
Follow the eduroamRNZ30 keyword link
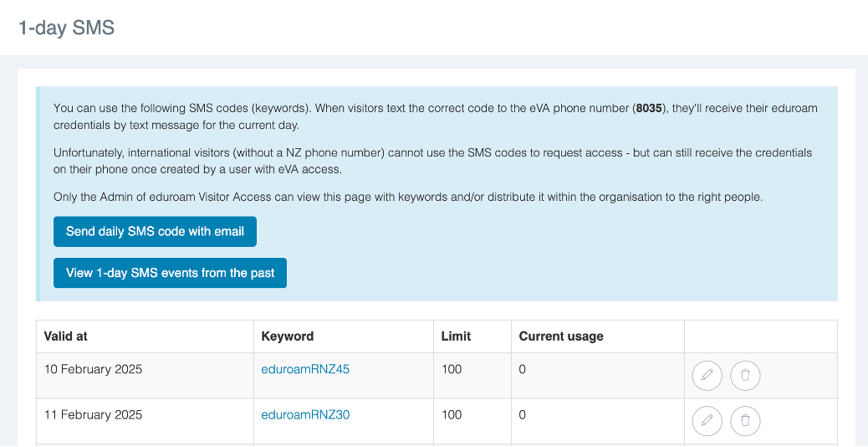click(x=305, y=414)
